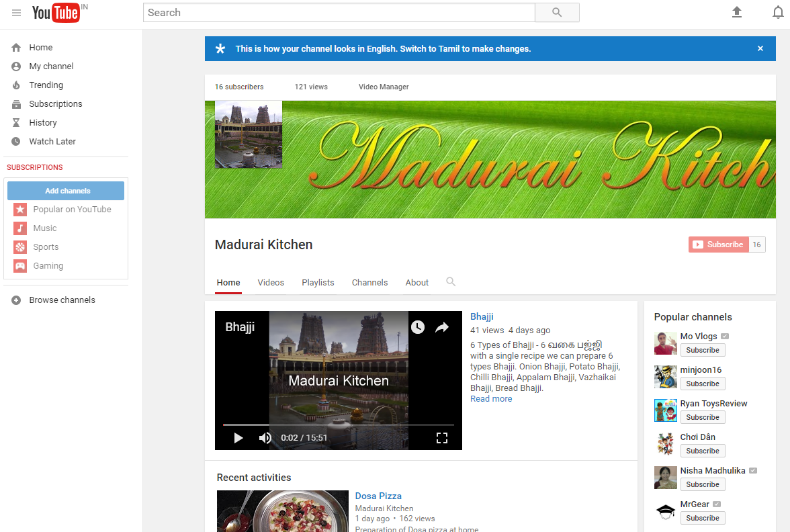Open the Dosa Pizza video link
The height and width of the screenshot is (532, 790).
(378, 495)
